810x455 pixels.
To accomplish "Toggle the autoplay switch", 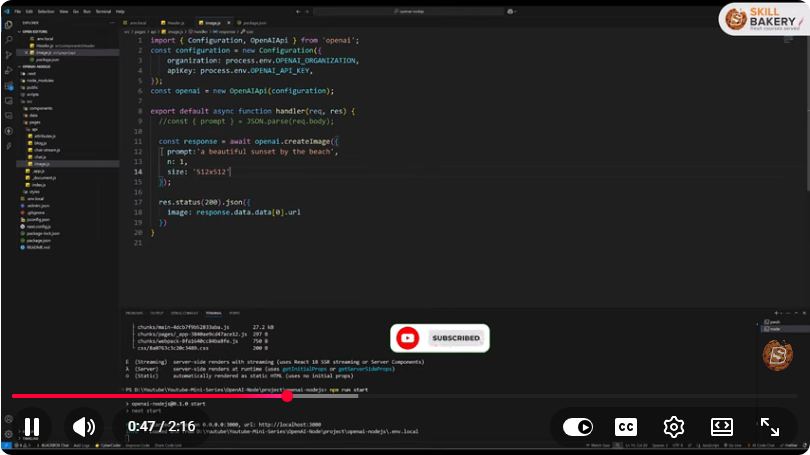I will click(x=578, y=427).
